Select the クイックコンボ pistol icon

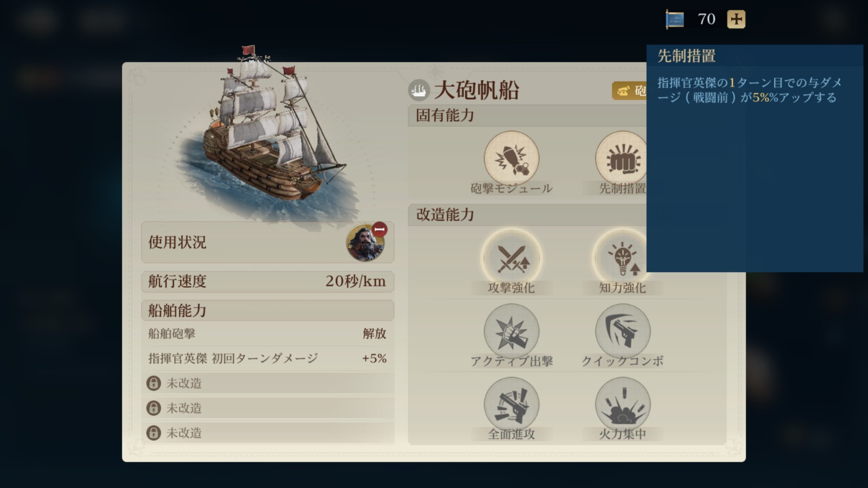click(622, 331)
